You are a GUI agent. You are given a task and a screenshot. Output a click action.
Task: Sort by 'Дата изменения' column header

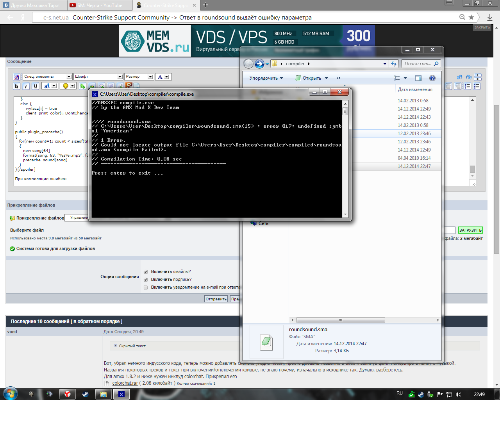point(415,89)
